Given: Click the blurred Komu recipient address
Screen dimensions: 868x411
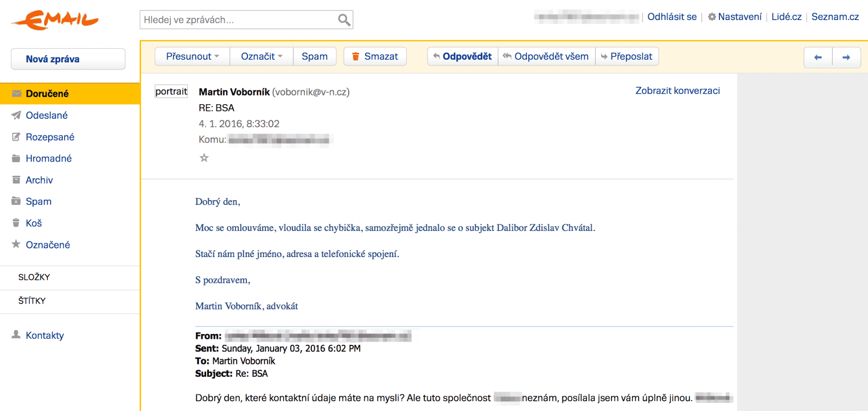Looking at the screenshot, I should pos(279,140).
